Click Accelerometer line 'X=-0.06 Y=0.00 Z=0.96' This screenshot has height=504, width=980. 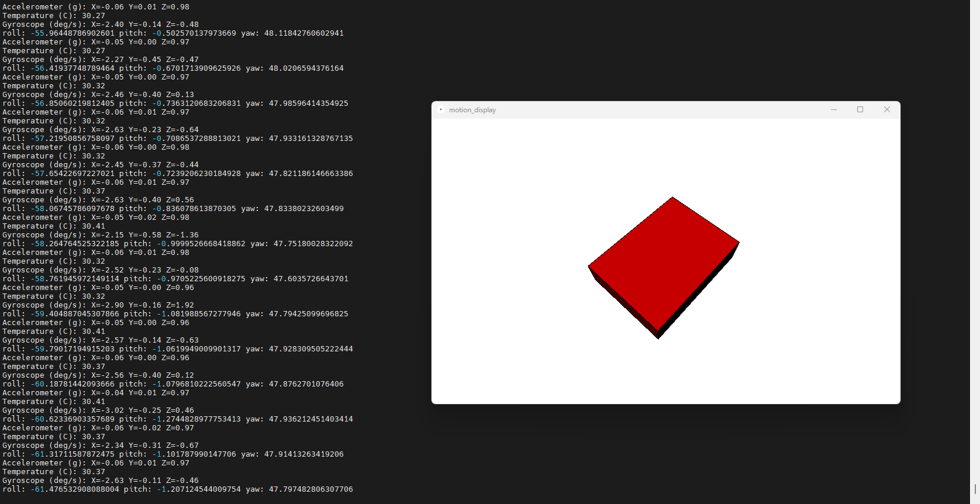[96, 358]
